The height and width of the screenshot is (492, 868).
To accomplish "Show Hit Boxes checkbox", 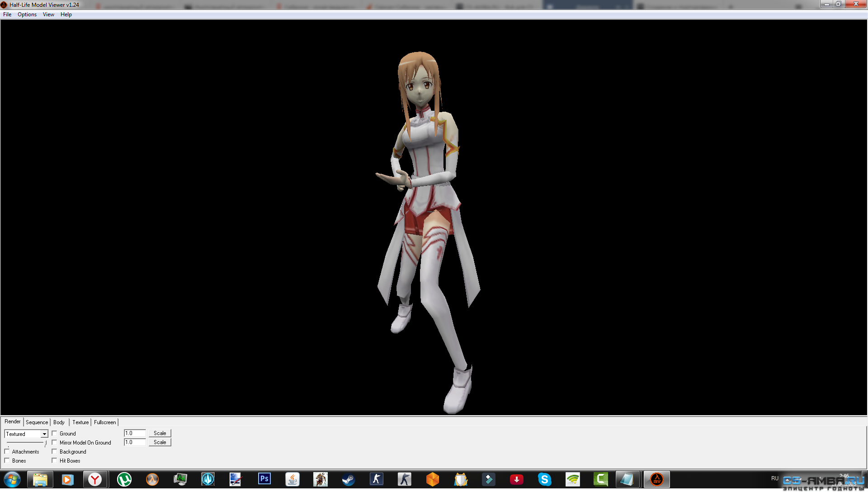I will coord(54,460).
